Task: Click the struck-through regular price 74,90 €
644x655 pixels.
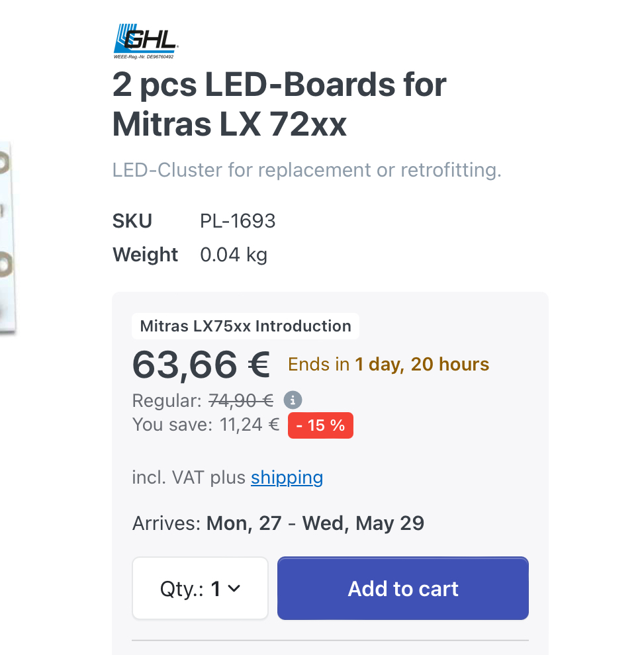Action: 241,400
